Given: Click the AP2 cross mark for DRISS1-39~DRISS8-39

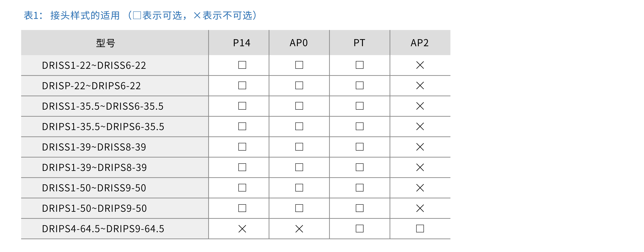Looking at the screenshot, I should (420, 147).
